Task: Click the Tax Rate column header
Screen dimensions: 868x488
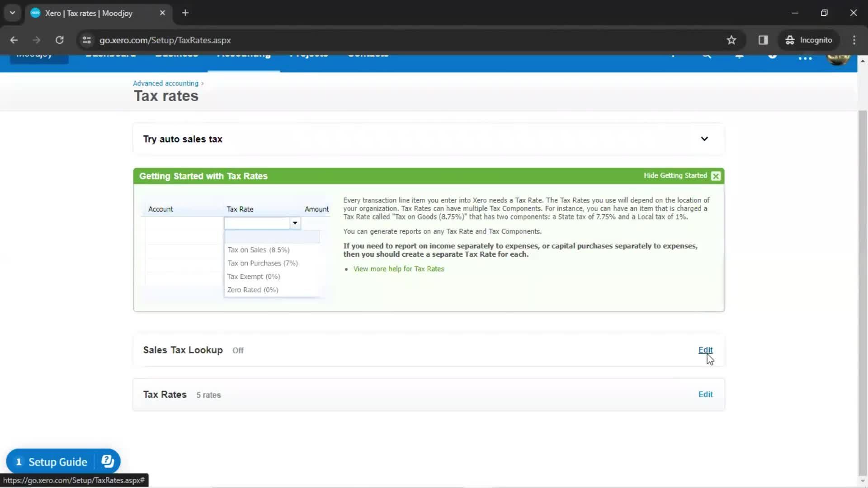Action: 240,209
